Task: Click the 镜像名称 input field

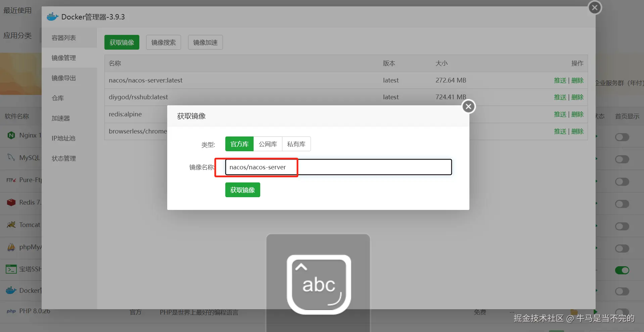Action: 338,167
